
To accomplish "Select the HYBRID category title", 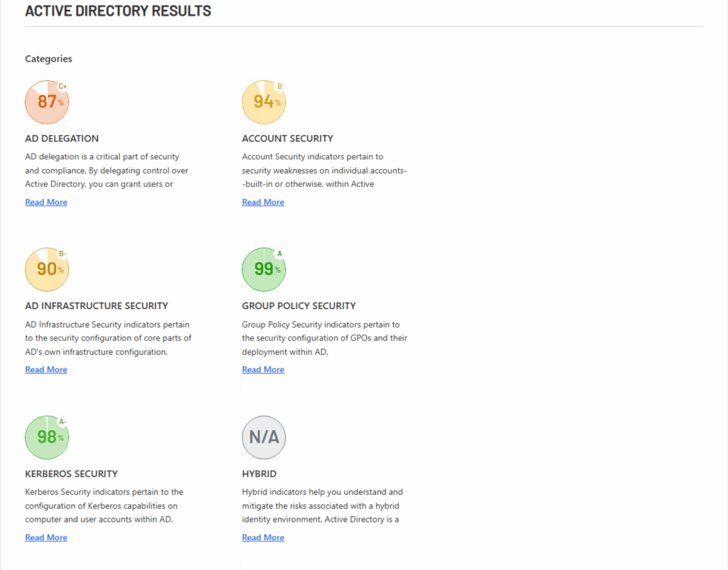I will click(x=259, y=474).
